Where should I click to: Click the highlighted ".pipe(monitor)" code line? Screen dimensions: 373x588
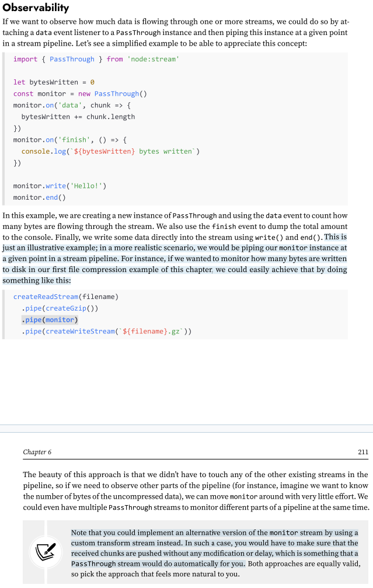click(50, 320)
